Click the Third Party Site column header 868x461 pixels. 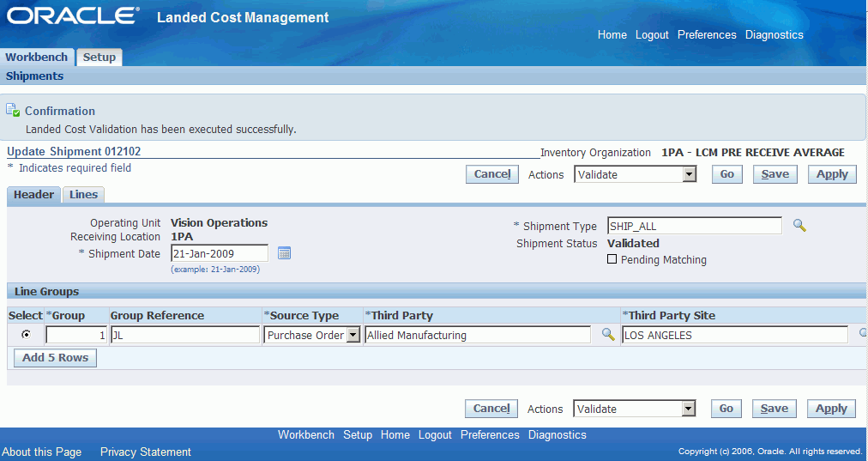pos(669,315)
